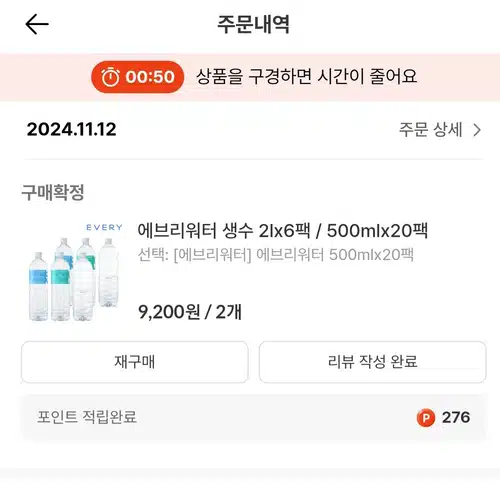
Task: Click the 포인트 적립완료 points row
Action: [253, 417]
